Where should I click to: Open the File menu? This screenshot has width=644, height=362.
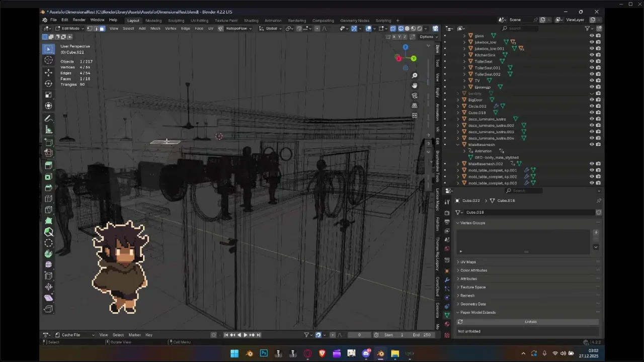[53, 20]
